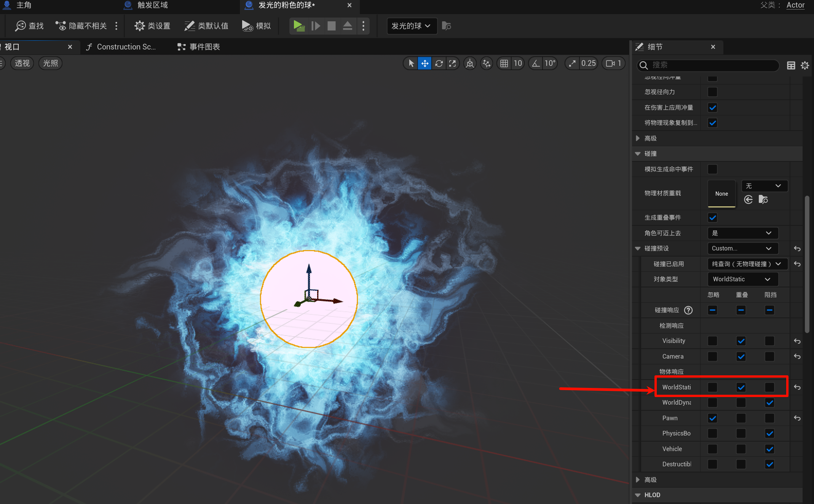Screen dimensions: 814x504
Task: Click the green Play simulation button
Action: click(x=299, y=26)
